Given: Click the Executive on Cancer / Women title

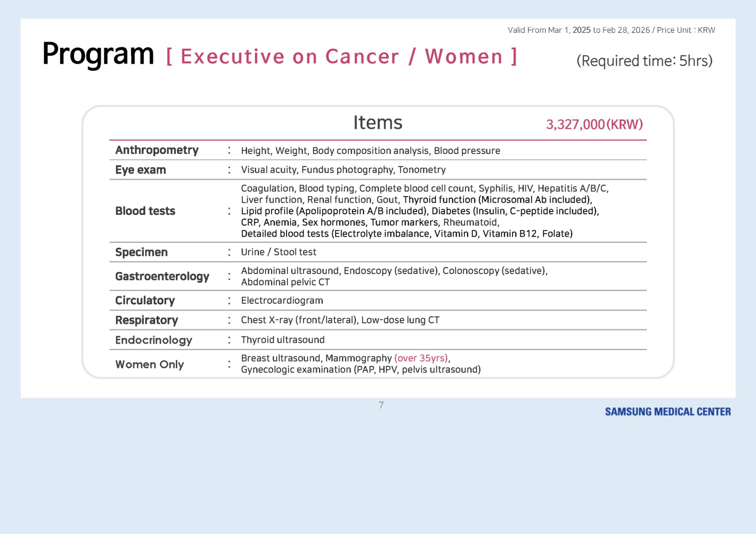Looking at the screenshot, I should pos(342,57).
